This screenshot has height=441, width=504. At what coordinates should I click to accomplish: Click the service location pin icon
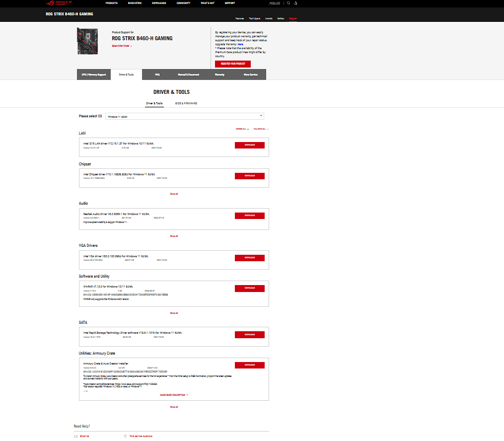[125, 436]
